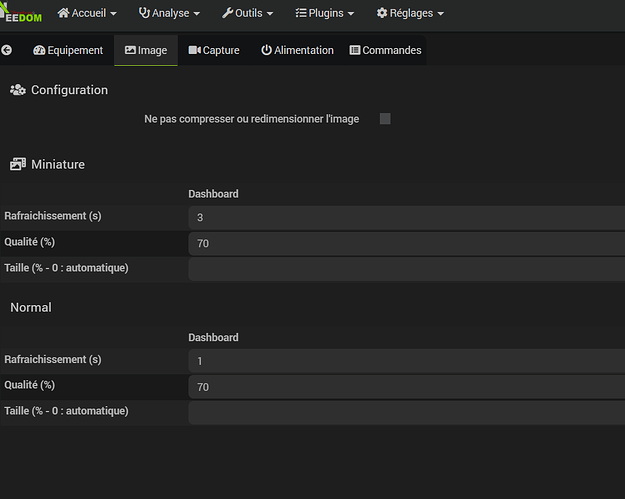Click the Jeedom logo
625x499 pixels.
[21, 13]
